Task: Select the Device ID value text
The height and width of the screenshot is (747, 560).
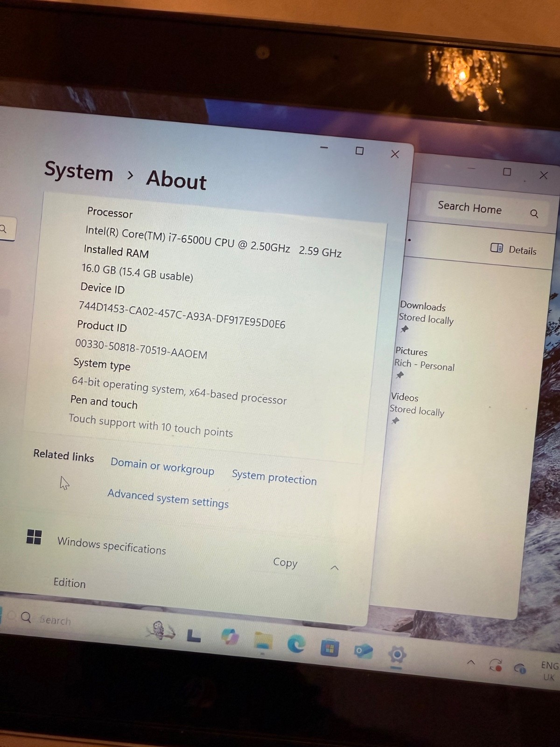Action: point(182,315)
